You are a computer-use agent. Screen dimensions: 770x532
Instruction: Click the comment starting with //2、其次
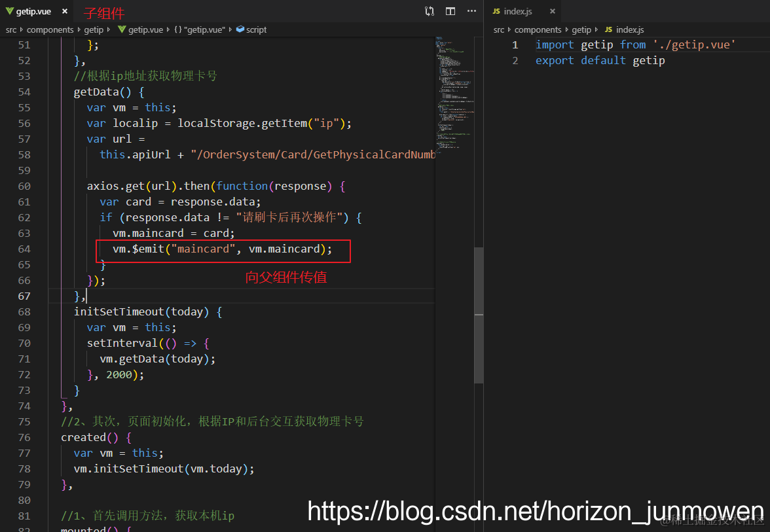pyautogui.click(x=212, y=421)
